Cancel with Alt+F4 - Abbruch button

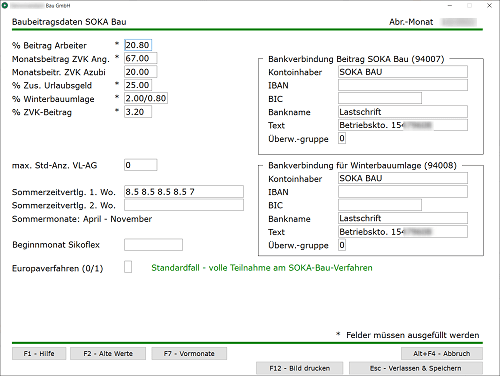pyautogui.click(x=442, y=354)
